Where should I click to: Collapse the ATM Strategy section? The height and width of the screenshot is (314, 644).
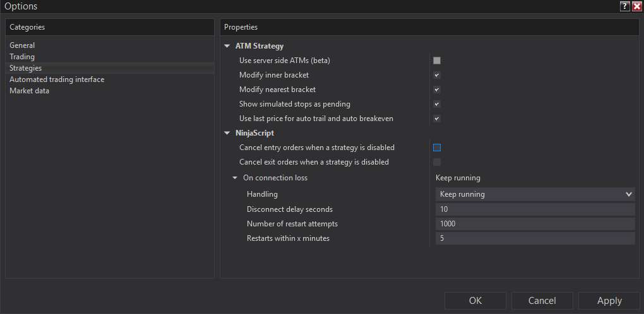coord(227,46)
